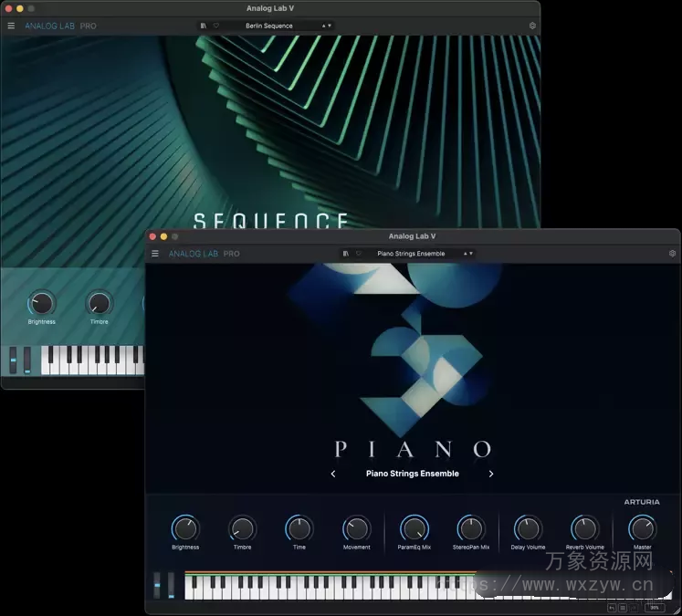Open hamburger menu in Piano Strings Ensemble window

coord(155,254)
